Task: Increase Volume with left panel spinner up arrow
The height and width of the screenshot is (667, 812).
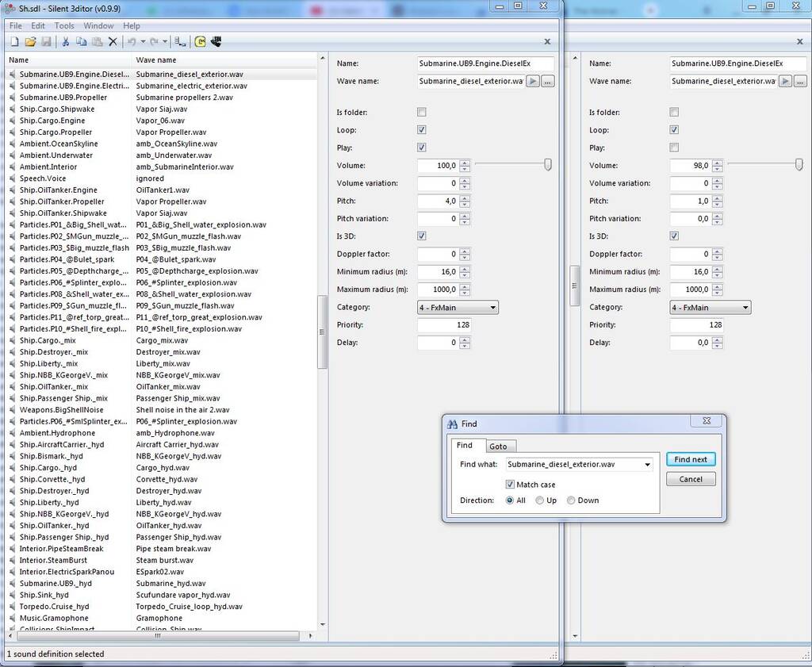Action: pos(465,163)
